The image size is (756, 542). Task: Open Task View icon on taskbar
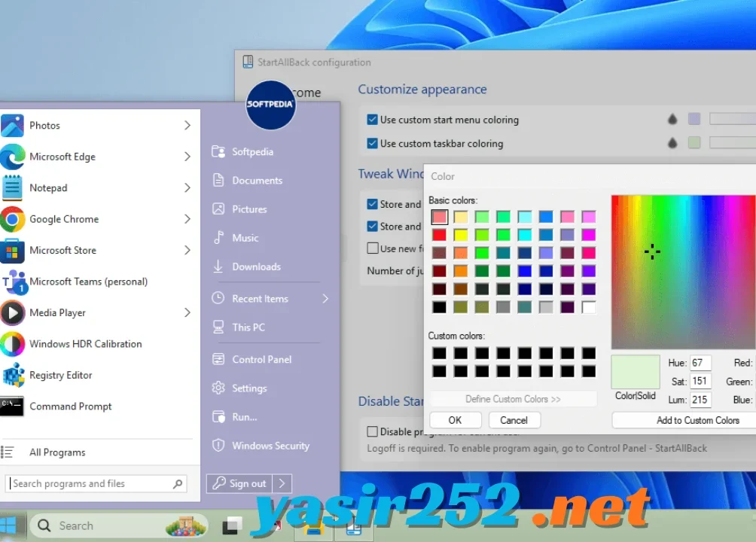tap(232, 525)
